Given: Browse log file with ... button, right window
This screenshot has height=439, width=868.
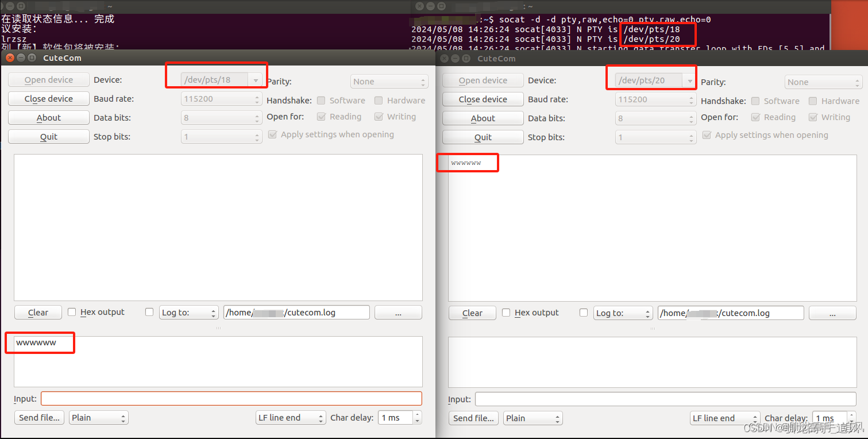Looking at the screenshot, I should (x=832, y=313).
